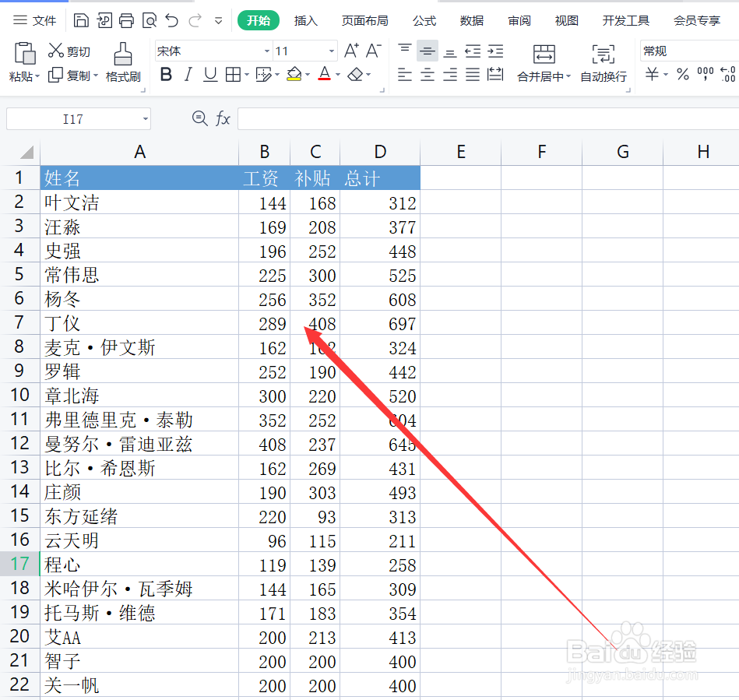Toggle vertical middle alignment
Viewport: 739px width, 700px height.
(428, 51)
